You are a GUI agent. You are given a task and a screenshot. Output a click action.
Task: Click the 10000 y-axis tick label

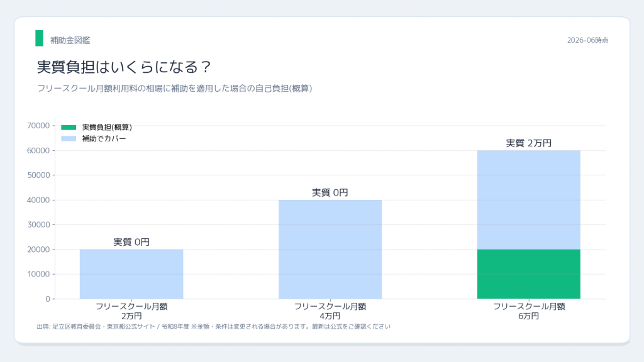pyautogui.click(x=38, y=274)
